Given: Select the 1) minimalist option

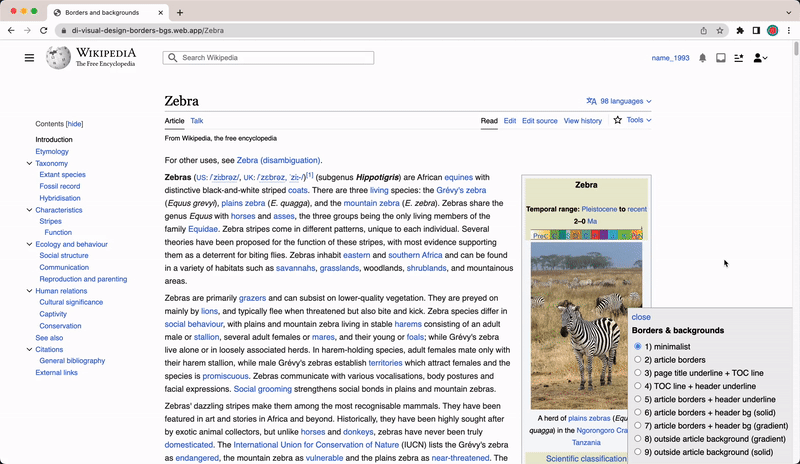Looking at the screenshot, I should pyautogui.click(x=637, y=346).
